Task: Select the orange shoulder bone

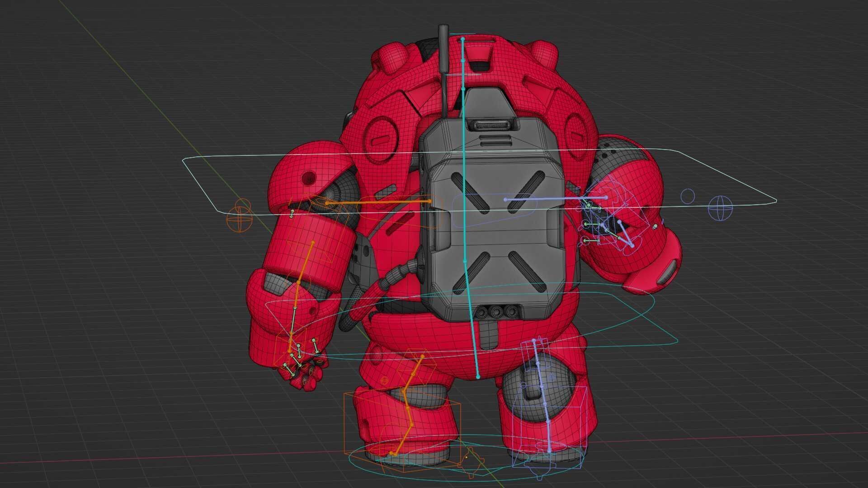Action: (378, 202)
